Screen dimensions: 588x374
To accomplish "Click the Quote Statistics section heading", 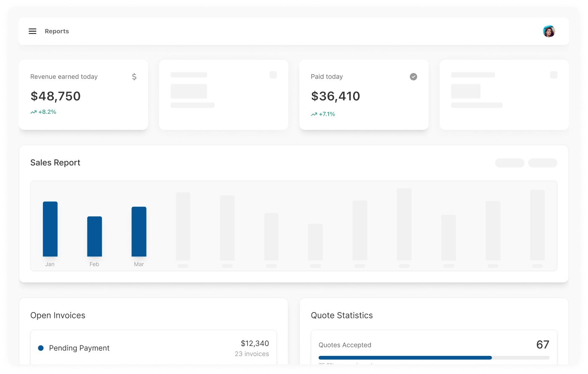I will tap(341, 315).
